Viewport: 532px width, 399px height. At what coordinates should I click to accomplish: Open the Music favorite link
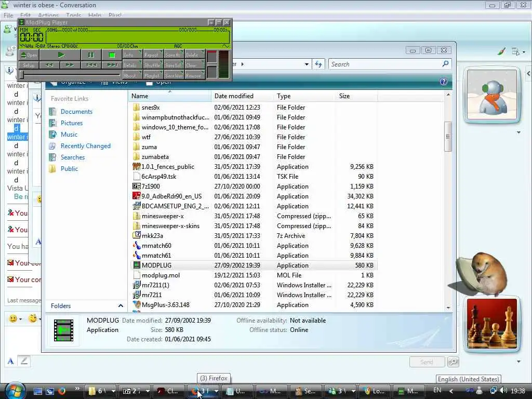click(x=69, y=135)
